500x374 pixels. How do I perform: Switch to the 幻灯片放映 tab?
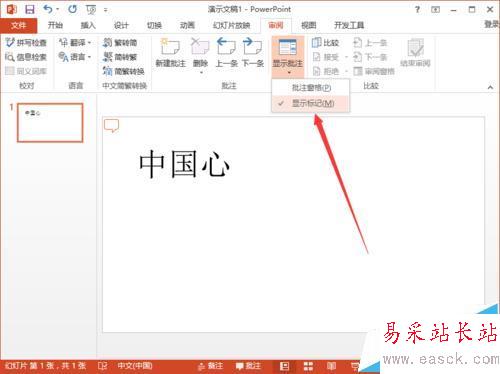[232, 25]
